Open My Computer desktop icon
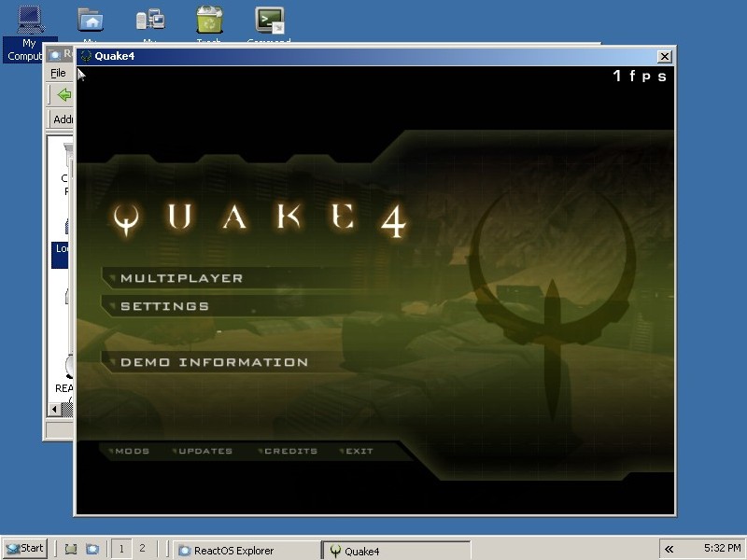This screenshot has width=747, height=560. 30,33
